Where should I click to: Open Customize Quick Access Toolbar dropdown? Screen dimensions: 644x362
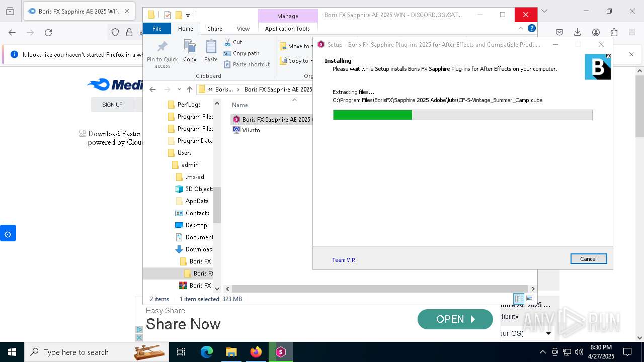coord(188,16)
